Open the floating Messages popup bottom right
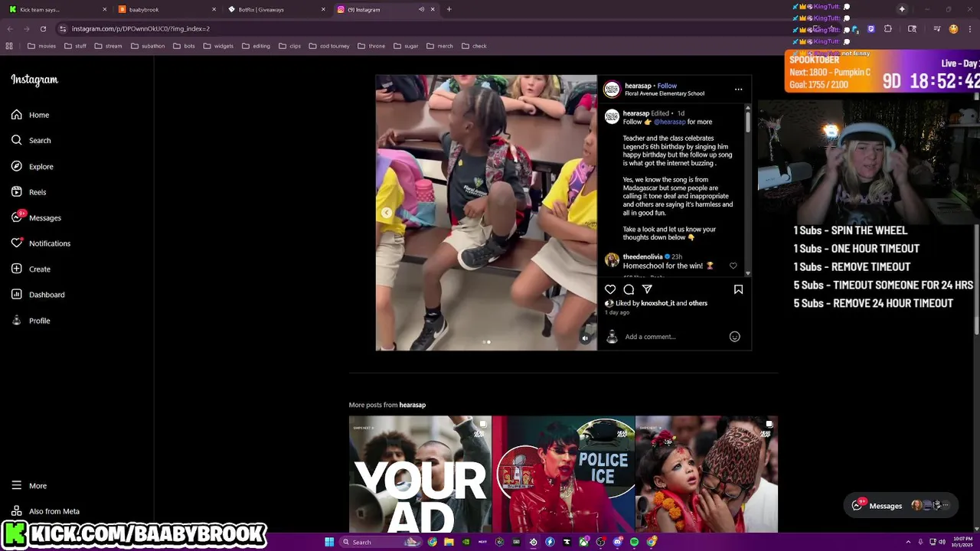980x551 pixels. click(901, 505)
